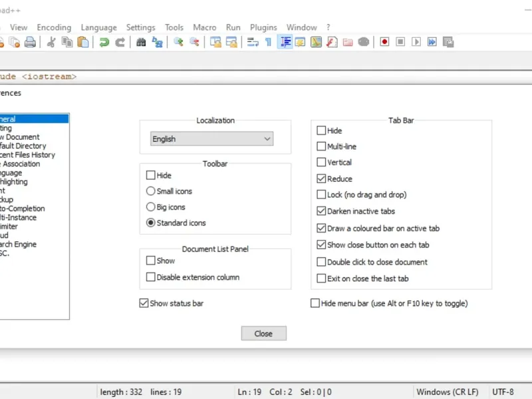Check Lock (no drag and drop)
532x399 pixels.
(x=321, y=194)
